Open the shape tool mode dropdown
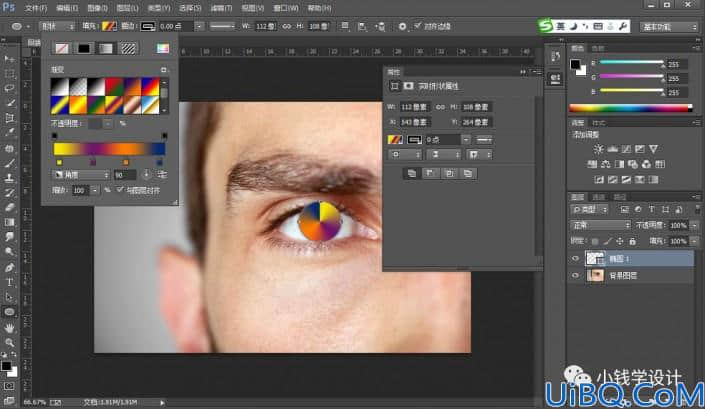The width and height of the screenshot is (705, 409). (57, 27)
